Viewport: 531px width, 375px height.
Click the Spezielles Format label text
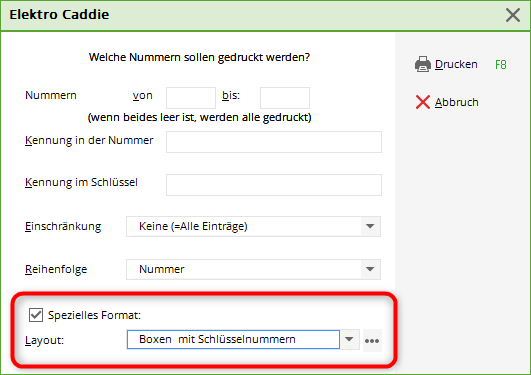tap(94, 315)
